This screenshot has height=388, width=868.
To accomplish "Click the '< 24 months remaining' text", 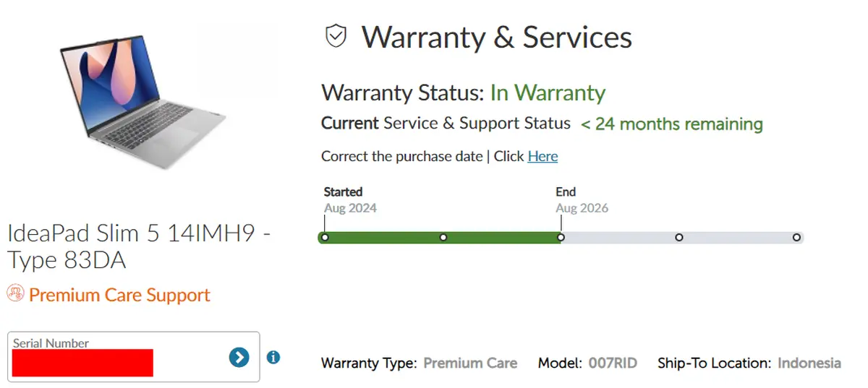I will (672, 124).
